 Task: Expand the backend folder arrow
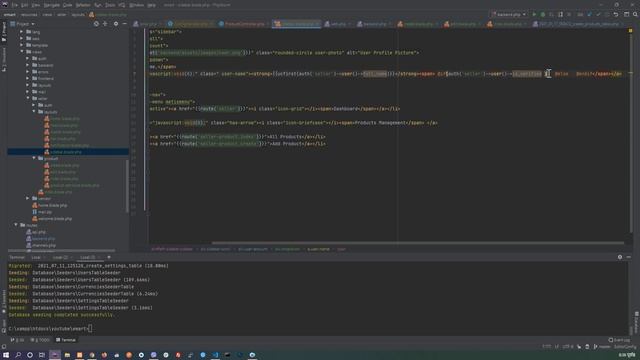[28, 65]
